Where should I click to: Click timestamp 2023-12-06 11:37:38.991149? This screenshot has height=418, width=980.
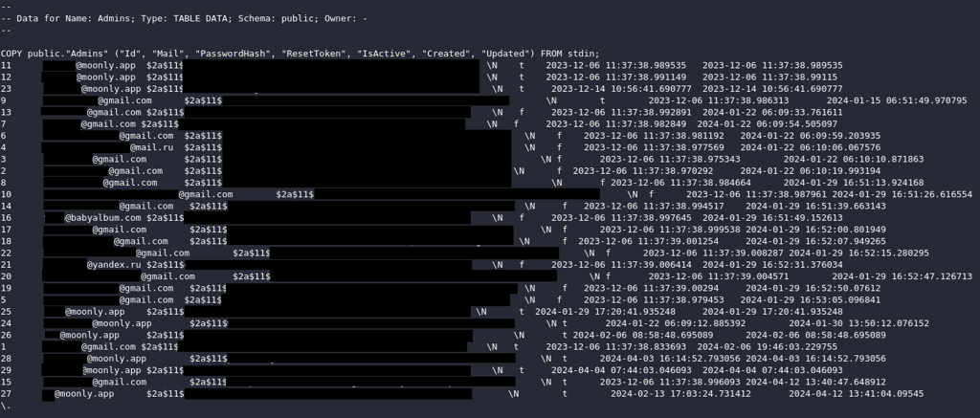point(615,77)
